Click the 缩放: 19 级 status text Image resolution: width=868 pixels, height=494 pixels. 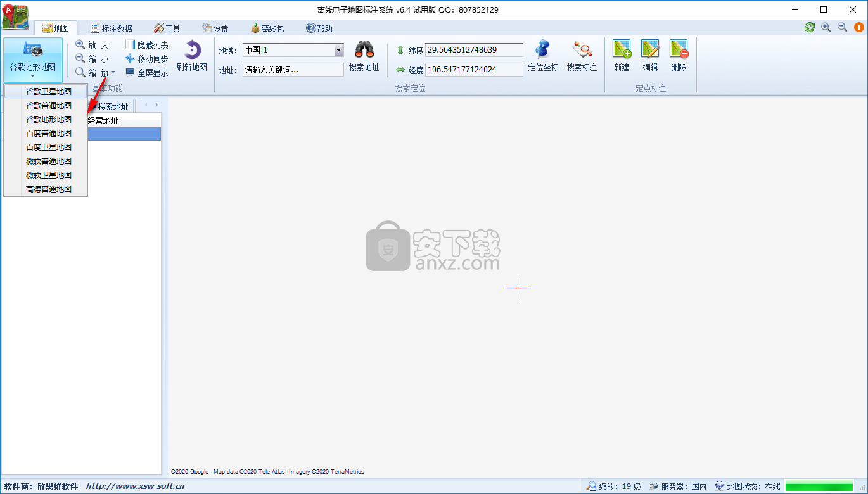[620, 486]
